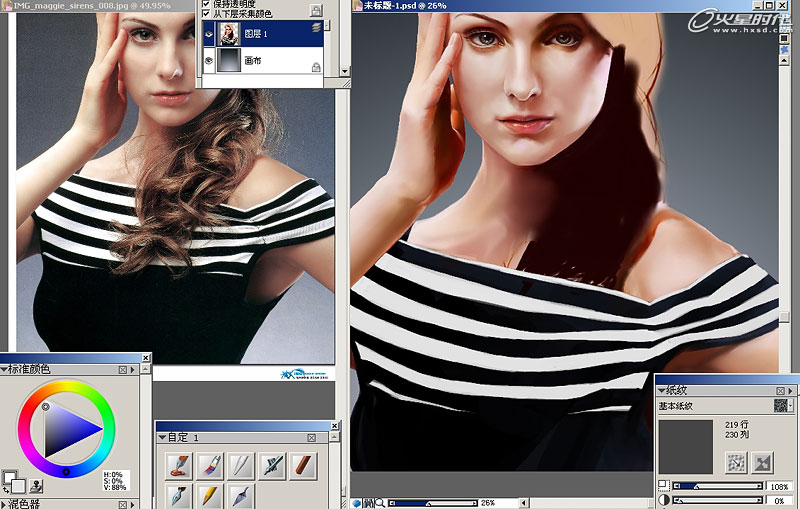This screenshot has height=509, width=800.
Task: Collapse the 标准颜色 panel triangle
Action: (4, 369)
